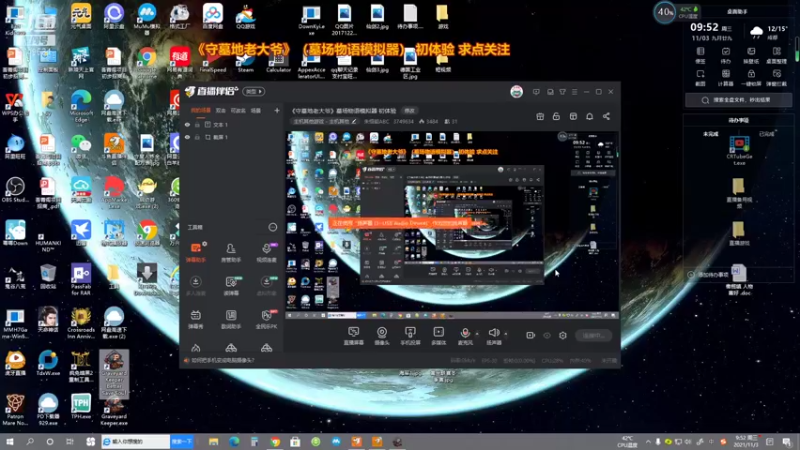Viewport: 800px width, 450px height.
Task: Add a 手机投屏 phone mirroring source
Action: pyautogui.click(x=410, y=336)
